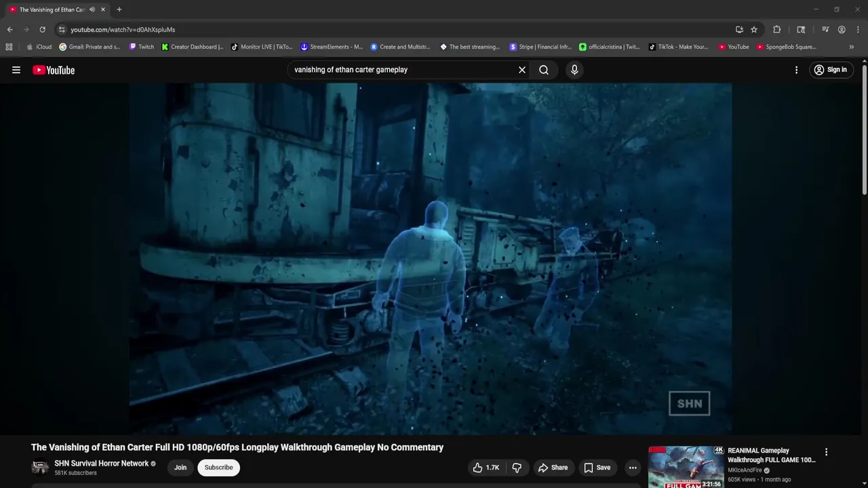Expand hidden bookmarks chevron
The width and height of the screenshot is (868, 488).
(852, 47)
